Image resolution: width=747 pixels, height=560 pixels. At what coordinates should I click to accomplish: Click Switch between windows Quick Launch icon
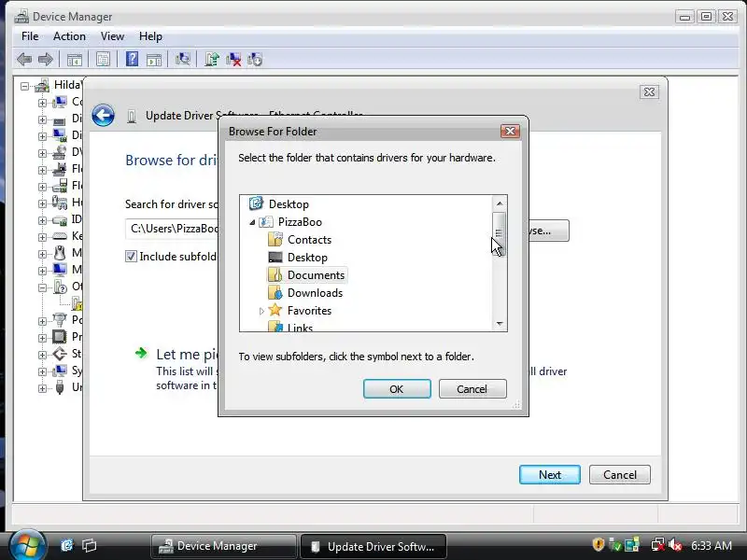[89, 545]
